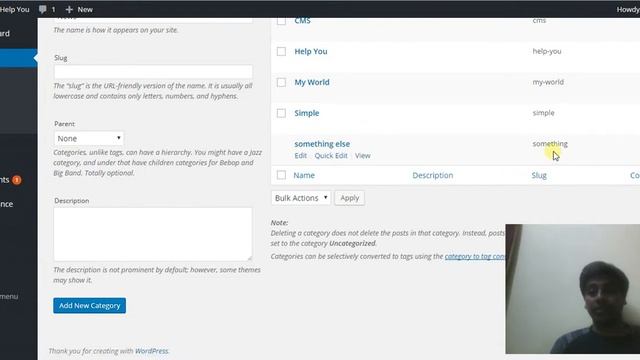Open the CMS category link
The image size is (640, 360).
[x=302, y=21]
